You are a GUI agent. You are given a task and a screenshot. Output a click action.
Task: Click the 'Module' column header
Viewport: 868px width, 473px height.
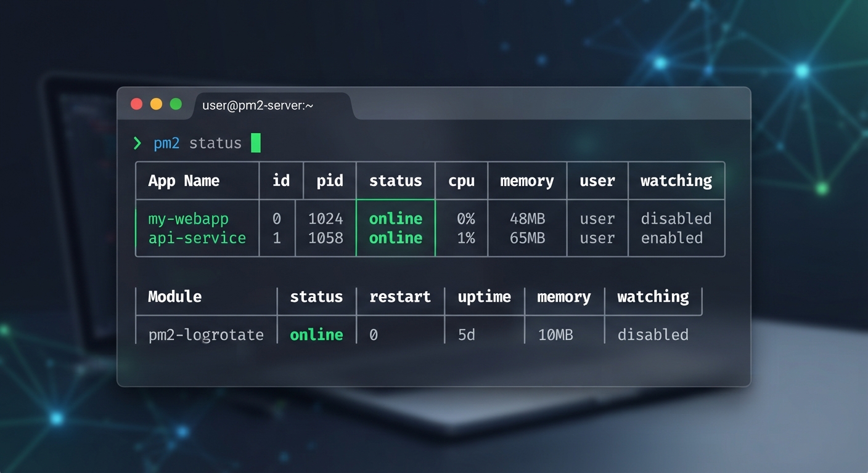coord(174,297)
